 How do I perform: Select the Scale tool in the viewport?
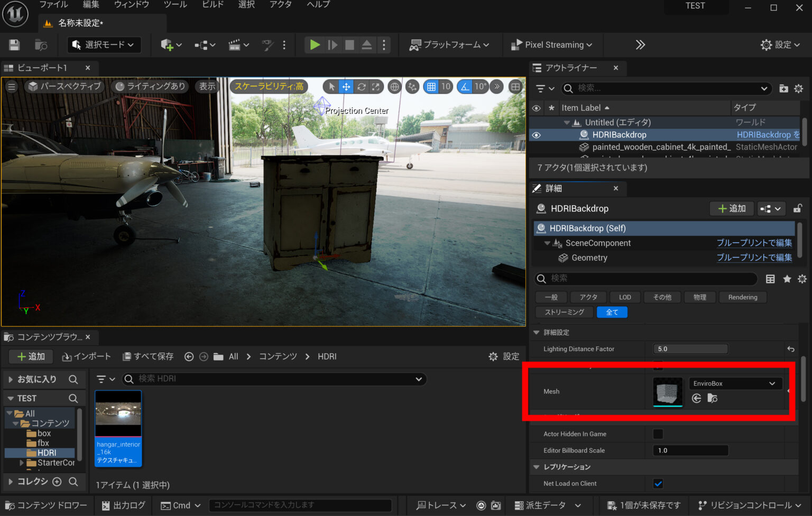click(x=376, y=86)
